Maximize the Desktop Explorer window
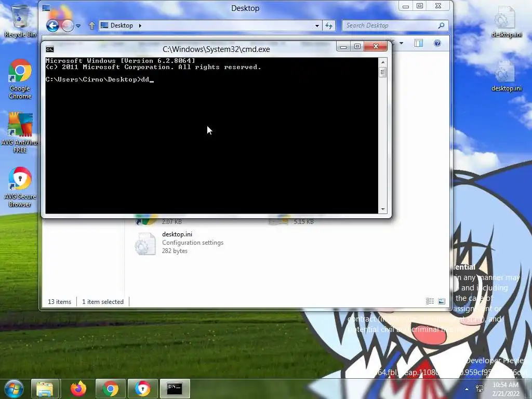The image size is (532, 399). pyautogui.click(x=420, y=6)
